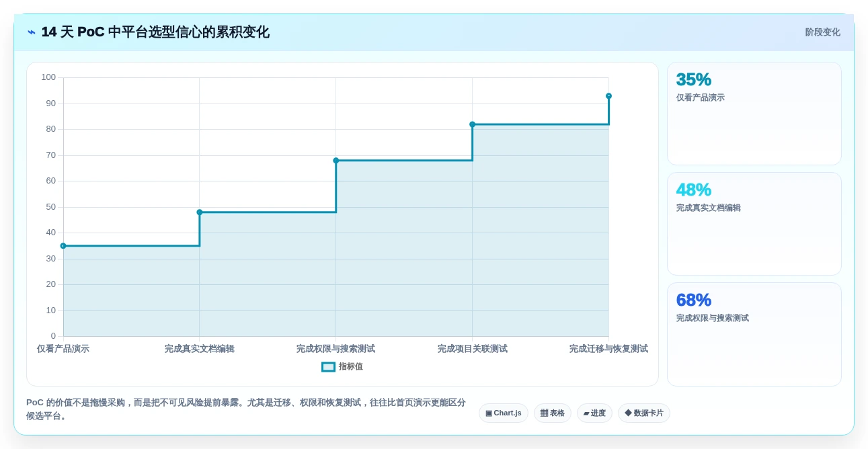Click the y-axis value 0
Screen dimensions: 868x449
pos(53,336)
